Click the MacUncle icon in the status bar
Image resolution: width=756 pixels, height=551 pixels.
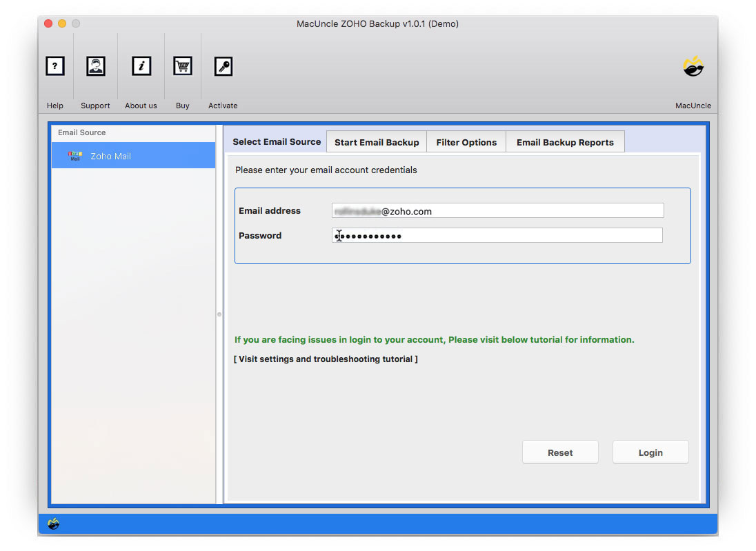point(54,524)
